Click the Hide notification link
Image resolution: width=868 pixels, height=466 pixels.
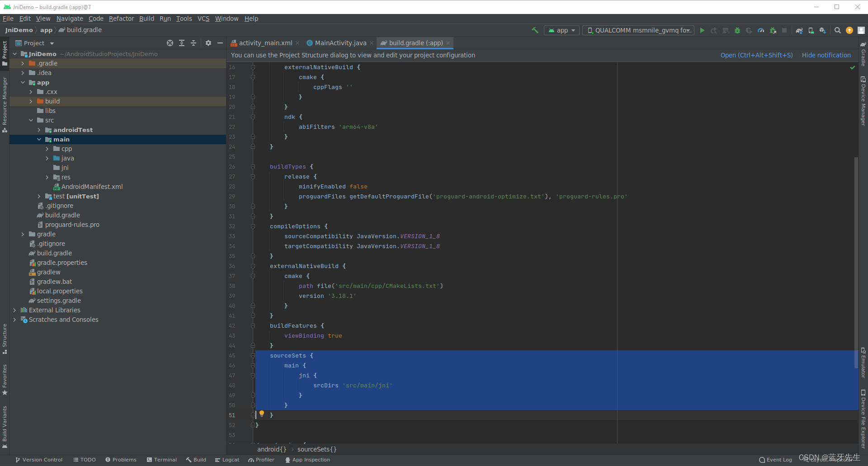pyautogui.click(x=826, y=55)
